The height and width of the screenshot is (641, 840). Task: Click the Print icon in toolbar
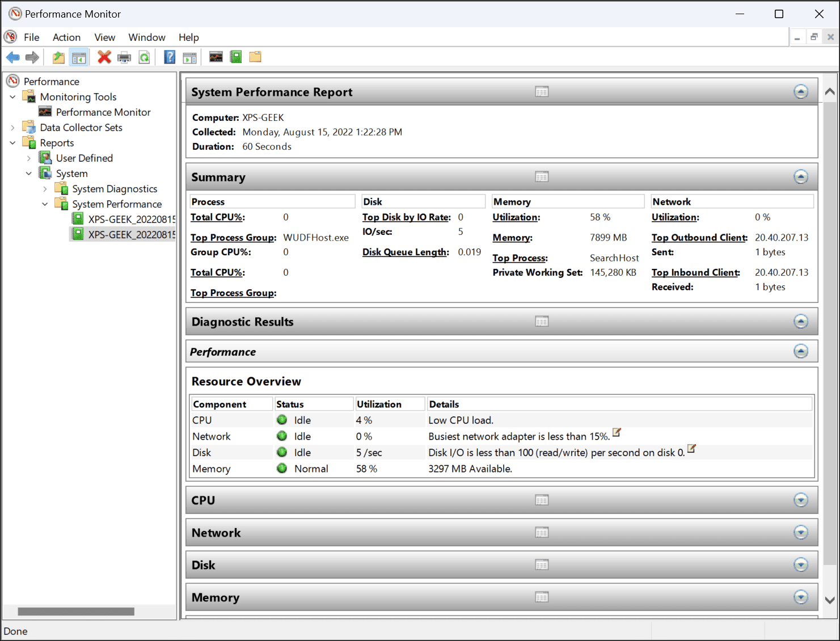pos(124,57)
